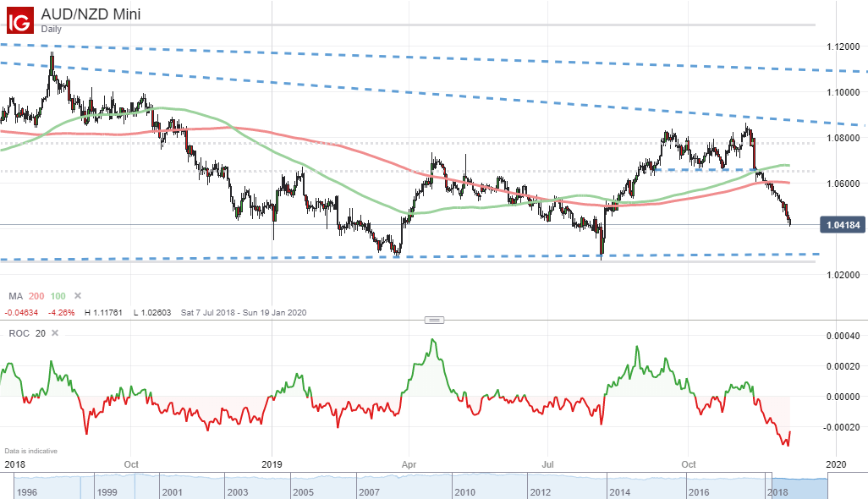Remove the ROC 20 indicator via X

pyautogui.click(x=55, y=333)
